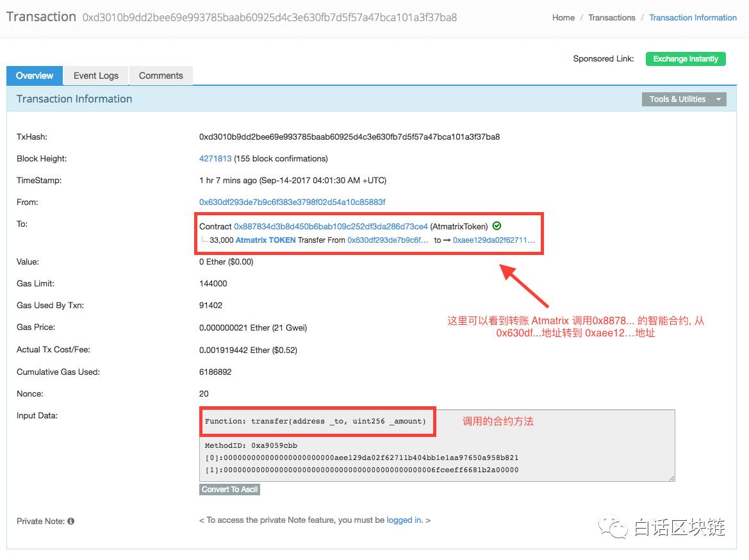Click MethodID 0xa9059cbb line
The width and height of the screenshot is (749, 560).
[251, 445]
